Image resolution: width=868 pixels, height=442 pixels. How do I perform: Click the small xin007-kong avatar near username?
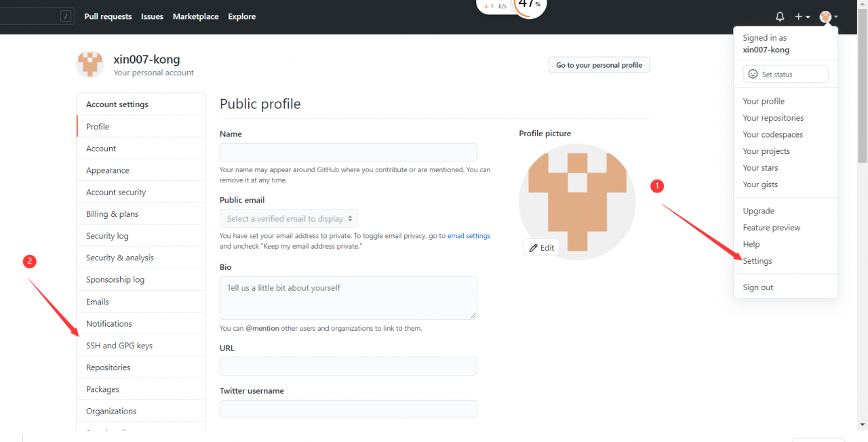[x=90, y=64]
